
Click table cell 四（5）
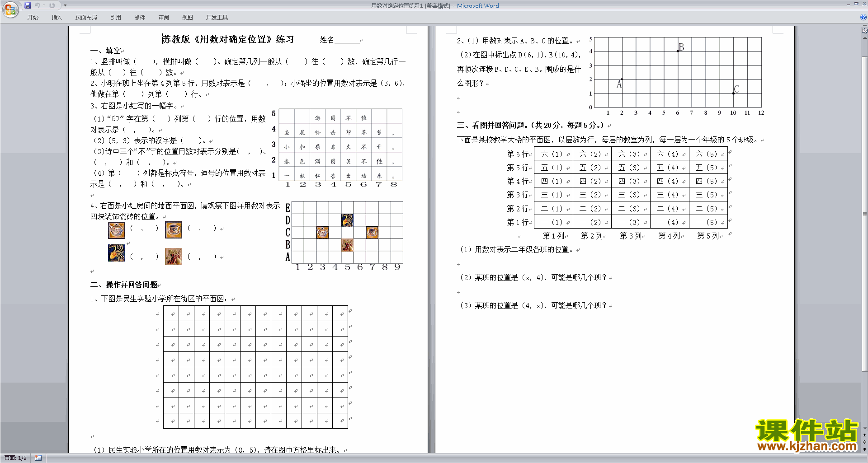(x=708, y=181)
